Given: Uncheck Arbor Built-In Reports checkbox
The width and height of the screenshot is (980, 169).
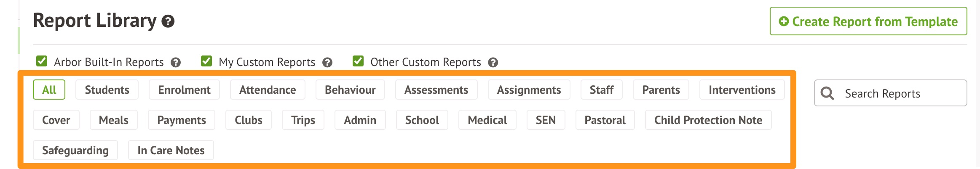Looking at the screenshot, I should [42, 61].
